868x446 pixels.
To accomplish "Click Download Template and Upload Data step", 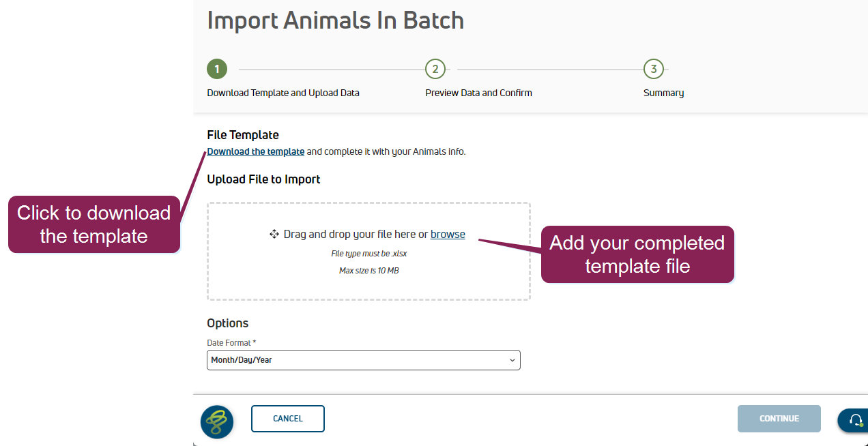I will point(283,93).
